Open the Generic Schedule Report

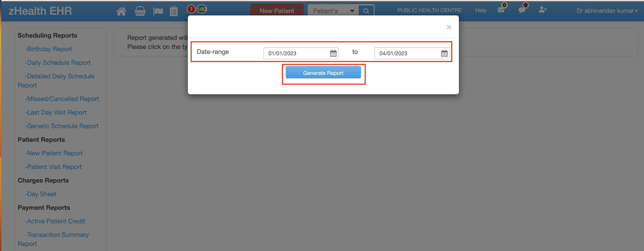pos(61,126)
